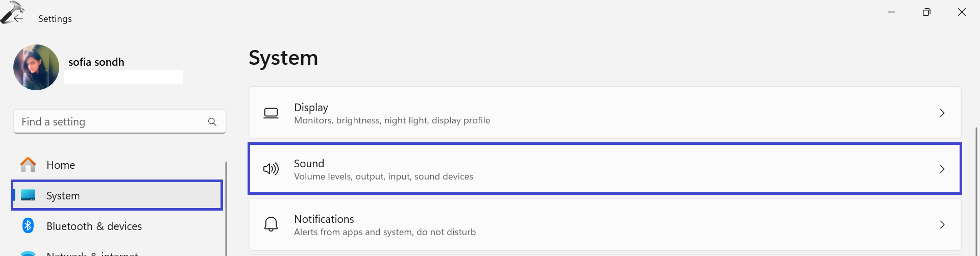Go to the Home section label

[61, 165]
